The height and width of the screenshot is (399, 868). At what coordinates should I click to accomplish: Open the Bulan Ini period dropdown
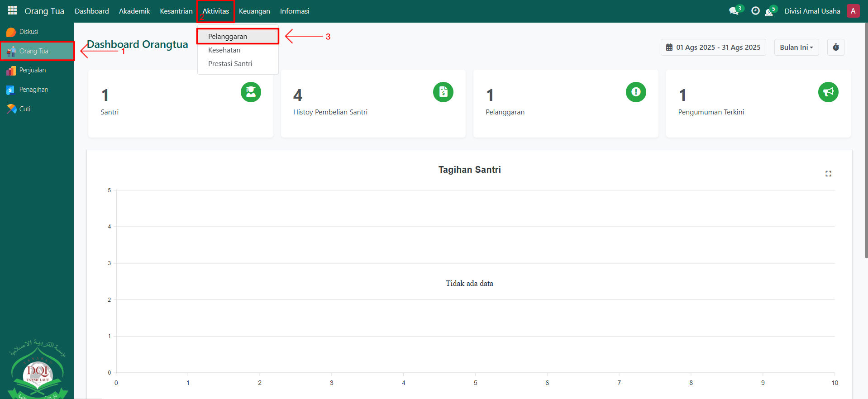pyautogui.click(x=796, y=47)
